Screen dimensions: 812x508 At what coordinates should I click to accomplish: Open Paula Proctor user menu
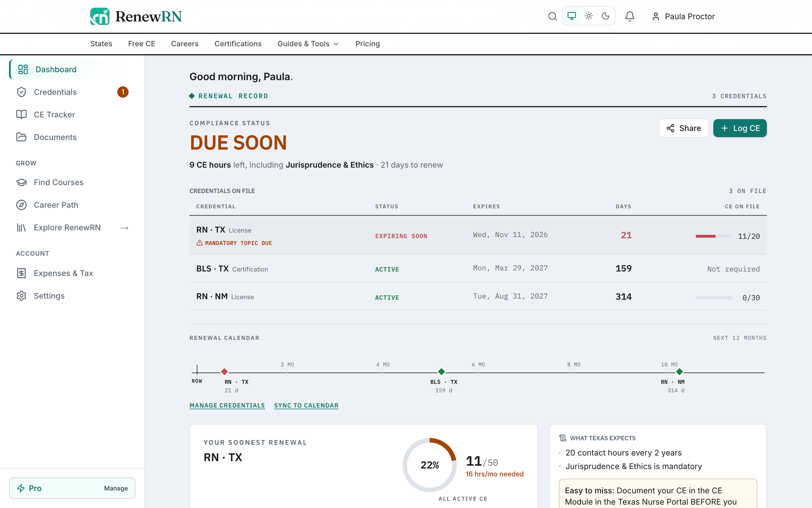point(683,16)
